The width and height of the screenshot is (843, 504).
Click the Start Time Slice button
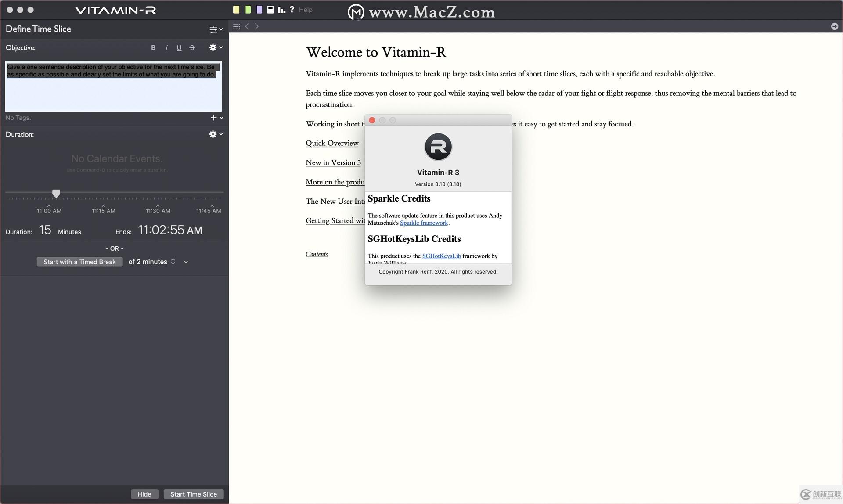click(193, 494)
